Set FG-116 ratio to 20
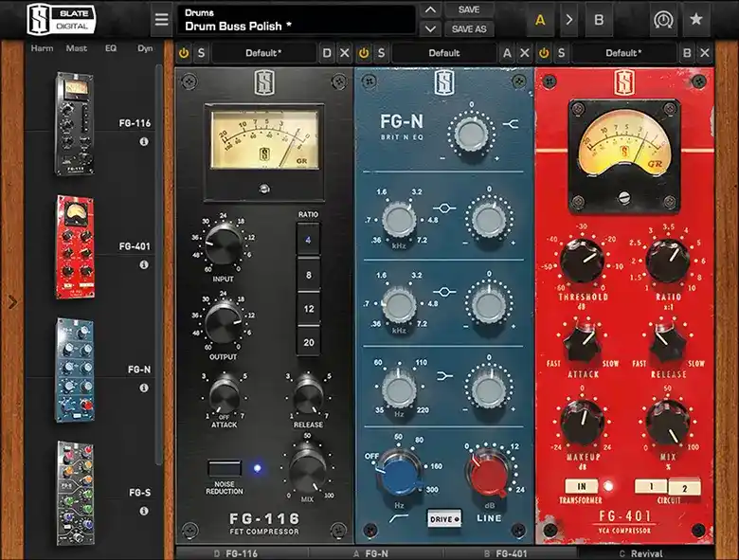Viewport: 739px width, 560px height. click(308, 342)
